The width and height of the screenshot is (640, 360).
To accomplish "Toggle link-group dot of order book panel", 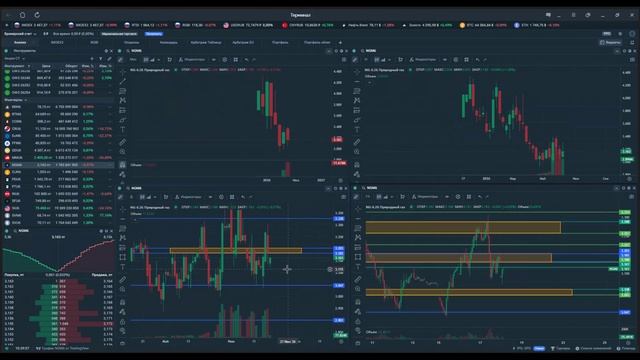I will point(6,231).
